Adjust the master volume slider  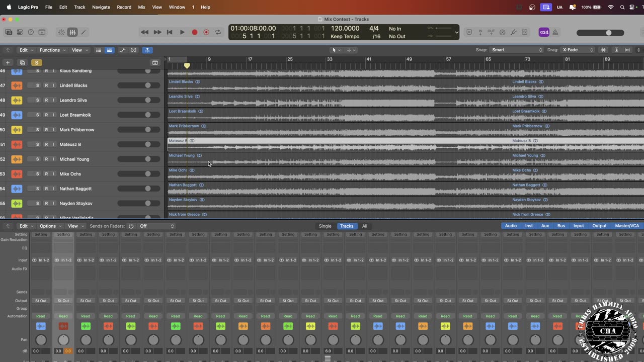coord(600,33)
